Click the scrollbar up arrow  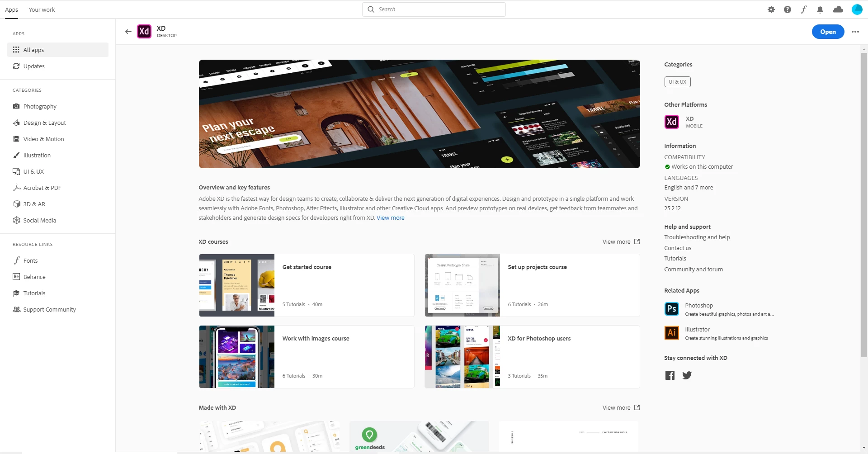point(864,49)
